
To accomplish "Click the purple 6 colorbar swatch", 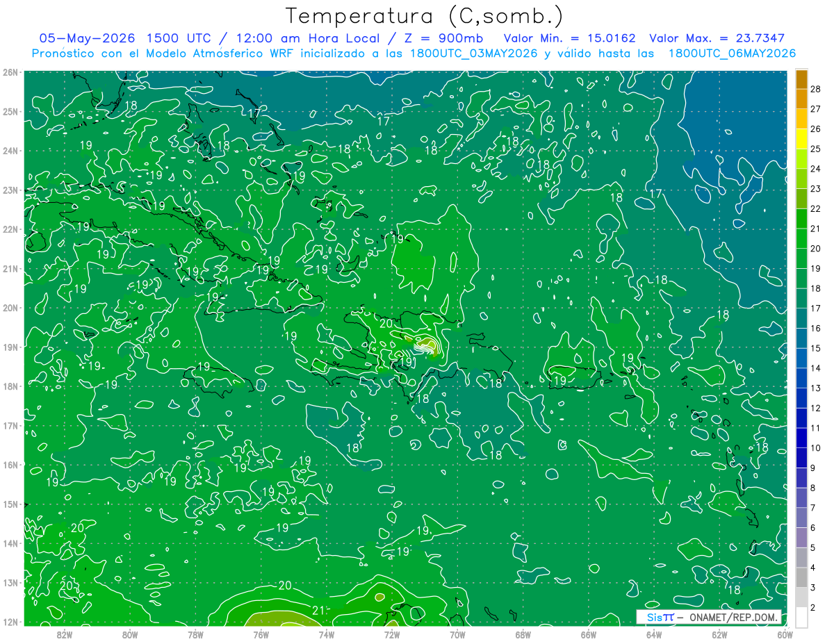I will pyautogui.click(x=801, y=519).
